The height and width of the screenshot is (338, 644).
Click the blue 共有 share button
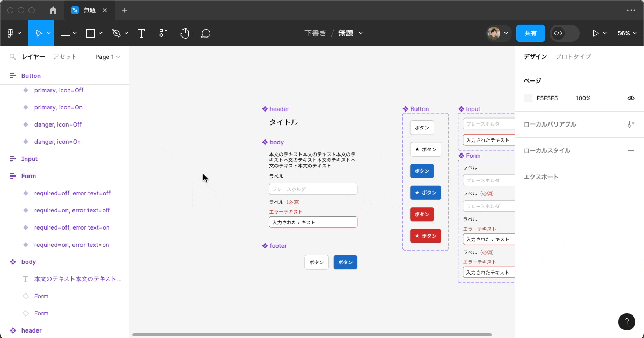(530, 33)
